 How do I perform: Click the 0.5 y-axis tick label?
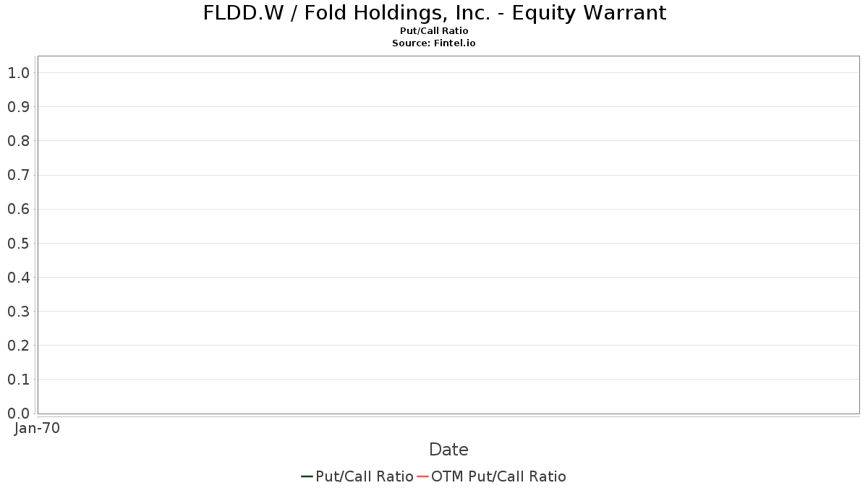(x=18, y=243)
